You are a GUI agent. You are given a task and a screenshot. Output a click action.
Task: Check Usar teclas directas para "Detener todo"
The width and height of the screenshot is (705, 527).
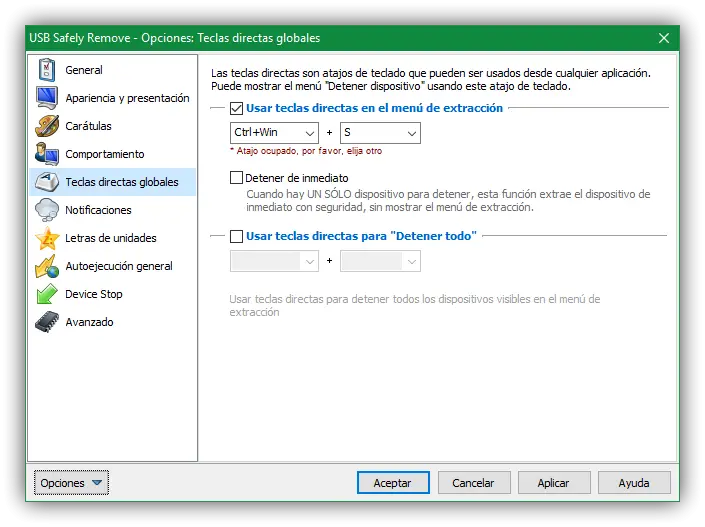[236, 236]
